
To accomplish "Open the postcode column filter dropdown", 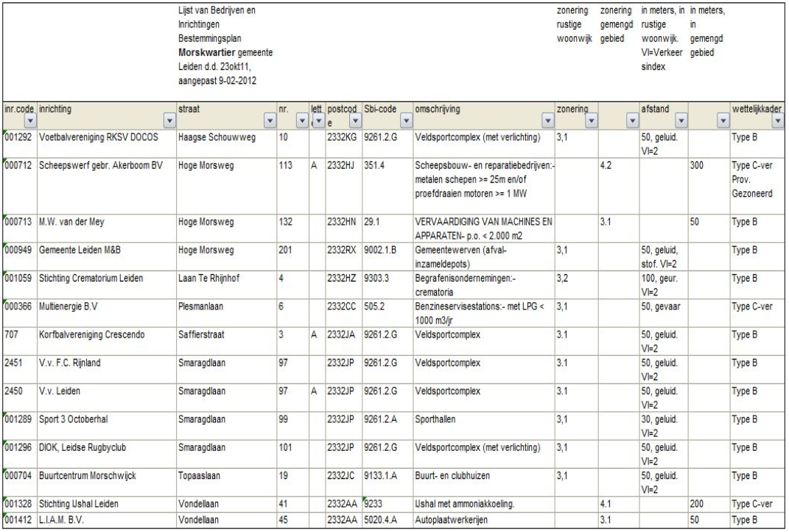I will coord(355,121).
